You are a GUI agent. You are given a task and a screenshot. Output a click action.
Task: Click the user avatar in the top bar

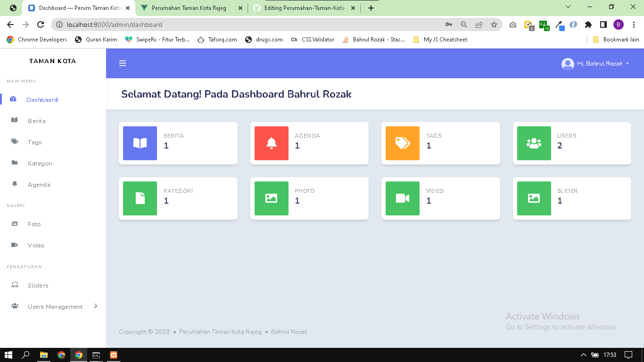click(x=568, y=64)
